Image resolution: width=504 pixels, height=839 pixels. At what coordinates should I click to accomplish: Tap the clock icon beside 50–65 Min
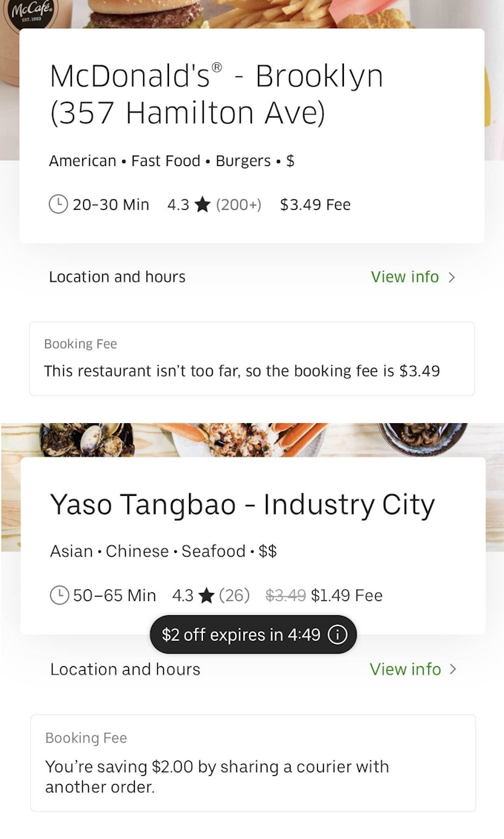(59, 595)
